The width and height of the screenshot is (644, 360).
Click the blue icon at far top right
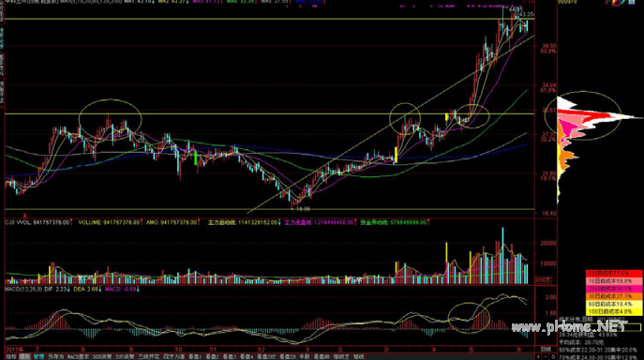click(x=631, y=2)
